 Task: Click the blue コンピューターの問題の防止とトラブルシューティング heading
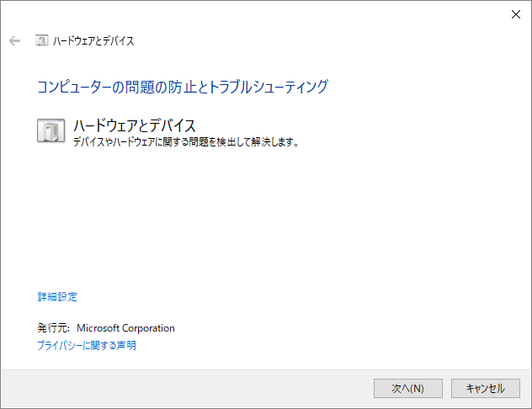coord(183,86)
